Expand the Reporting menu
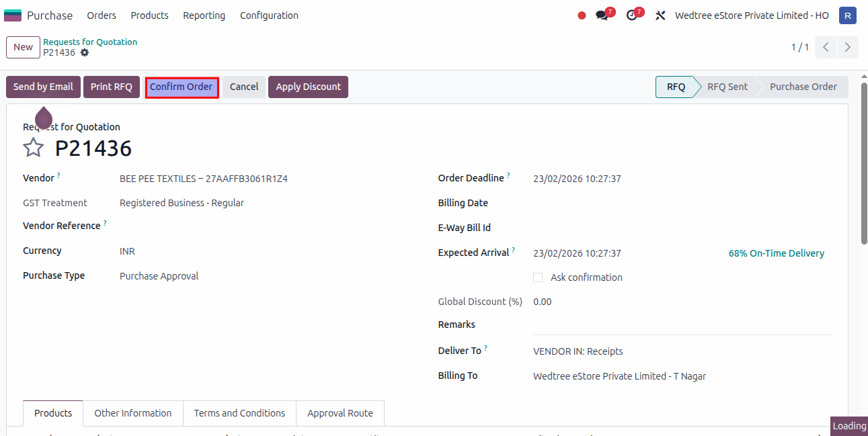This screenshot has width=868, height=436. coord(204,15)
